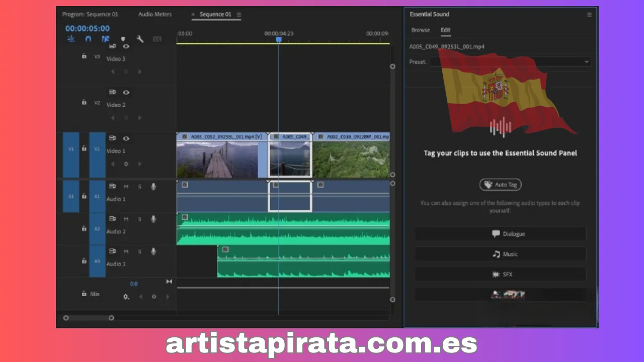This screenshot has height=362, width=644.
Task: Open Essential Sound panel hamburger menu
Action: pos(590,15)
